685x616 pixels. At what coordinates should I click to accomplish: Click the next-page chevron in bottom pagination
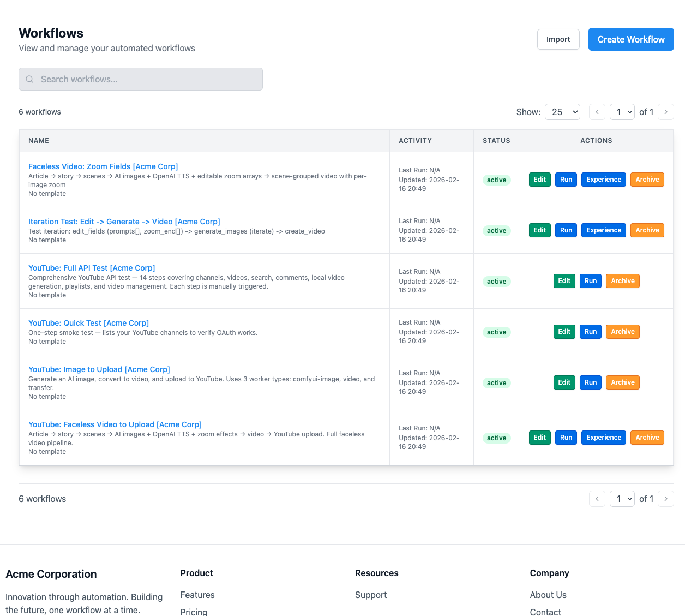(665, 499)
